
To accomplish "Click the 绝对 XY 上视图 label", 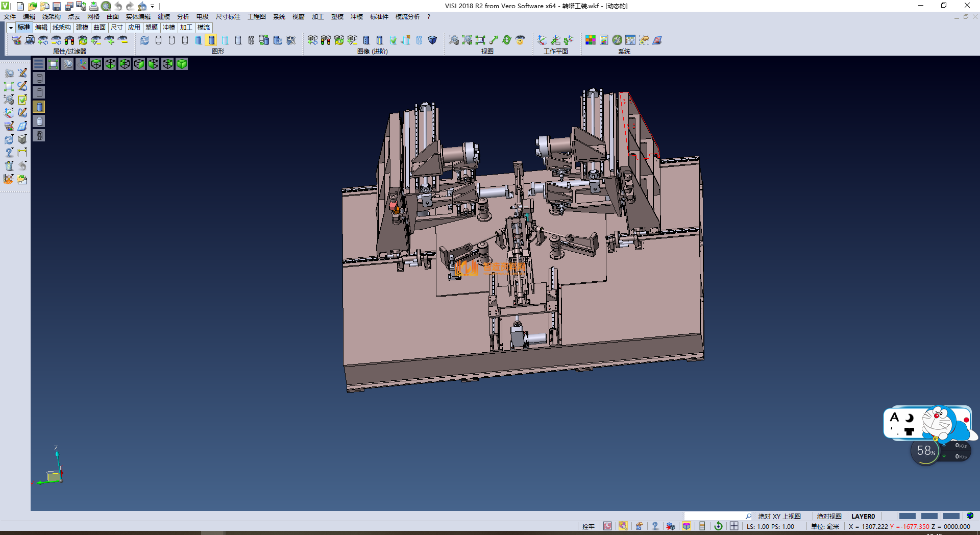I will pyautogui.click(x=779, y=516).
